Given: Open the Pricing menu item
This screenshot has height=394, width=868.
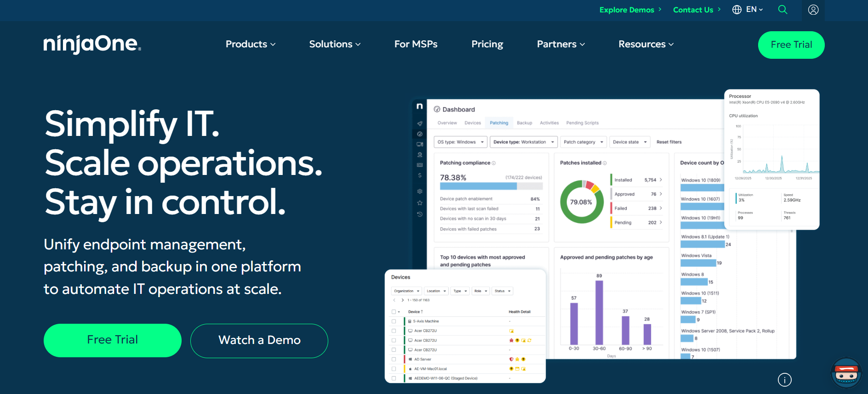Looking at the screenshot, I should point(487,44).
